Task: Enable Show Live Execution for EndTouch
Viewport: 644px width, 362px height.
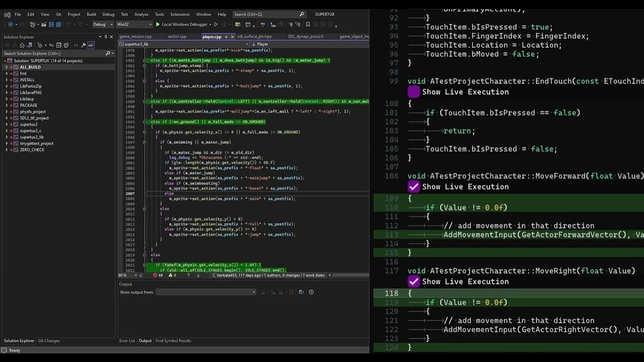Action: pyautogui.click(x=414, y=92)
